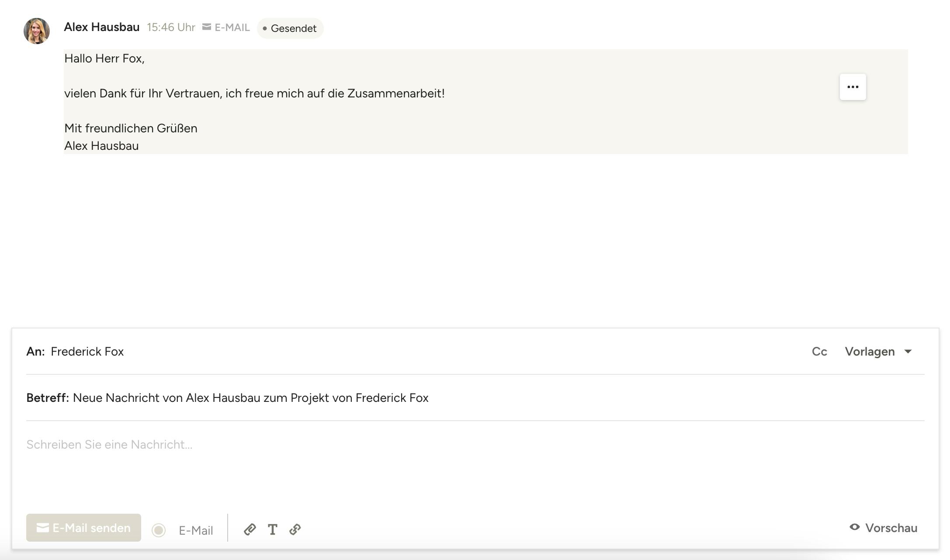Viewport: 950px width, 560px height.
Task: Click the Schreiben Sie eine Nachricht text area
Action: (x=109, y=445)
